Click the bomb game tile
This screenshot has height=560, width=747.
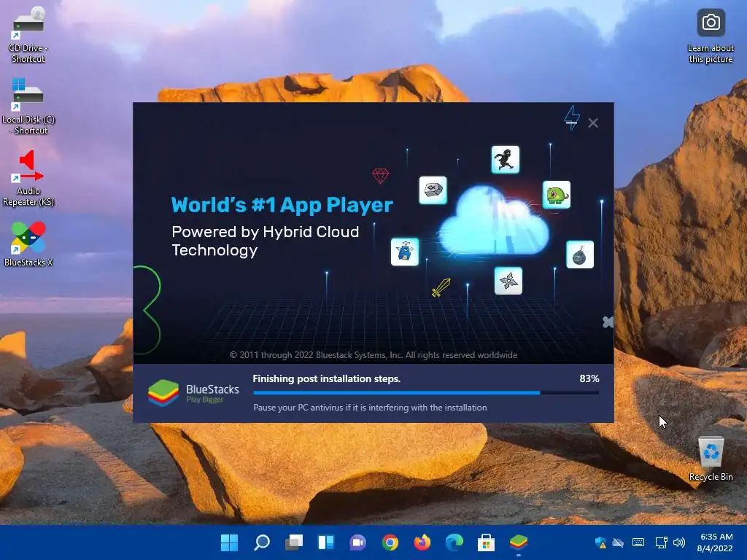(x=580, y=254)
